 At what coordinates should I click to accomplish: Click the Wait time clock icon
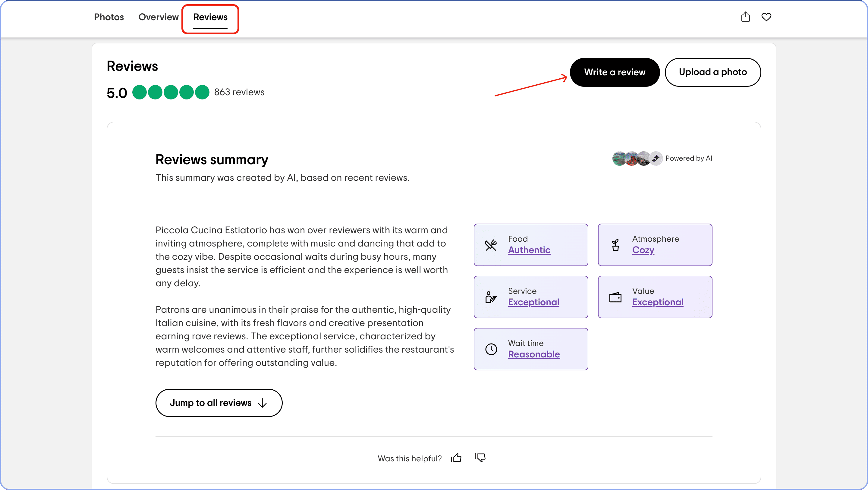[x=491, y=349]
